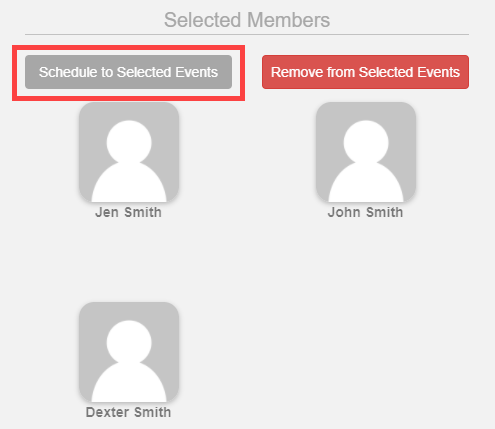Click the divider line under Selected Members

point(247,34)
